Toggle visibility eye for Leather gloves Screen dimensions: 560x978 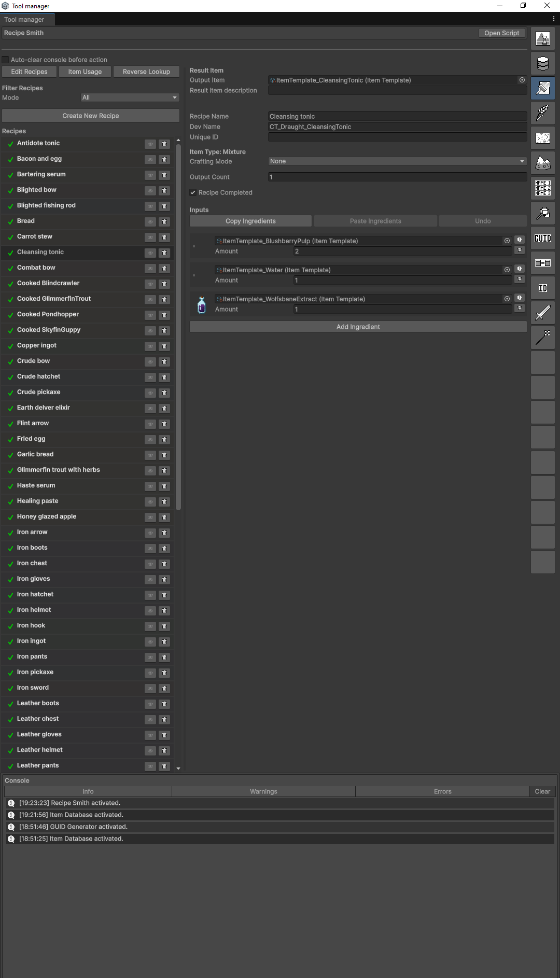pyautogui.click(x=150, y=735)
